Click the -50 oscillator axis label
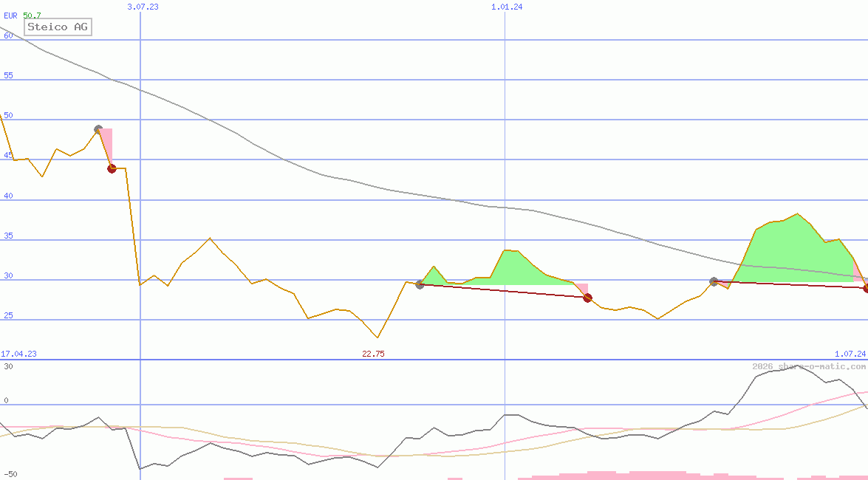 pyautogui.click(x=10, y=474)
